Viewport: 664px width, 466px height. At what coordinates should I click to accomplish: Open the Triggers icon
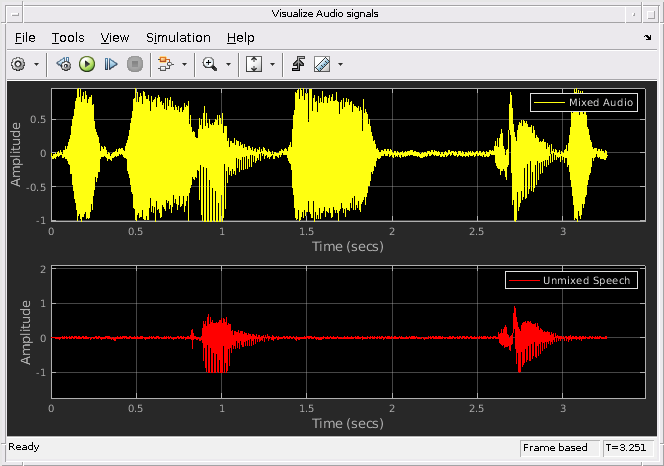[x=299, y=64]
